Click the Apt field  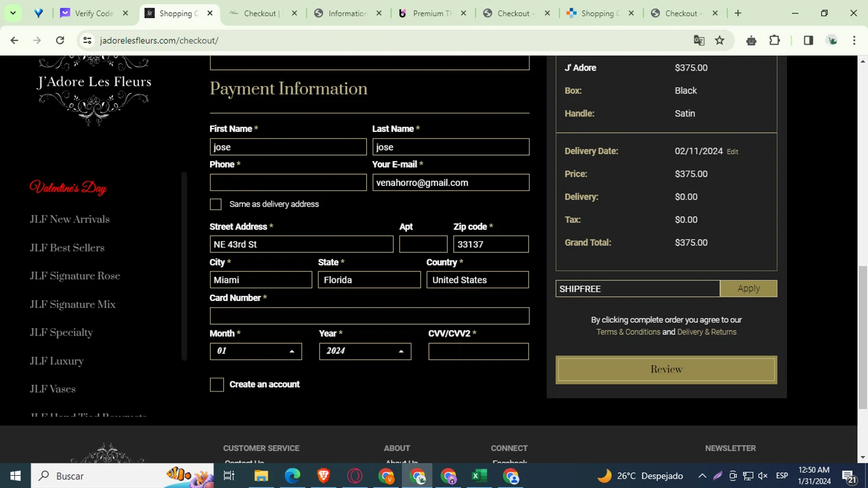[x=424, y=244]
